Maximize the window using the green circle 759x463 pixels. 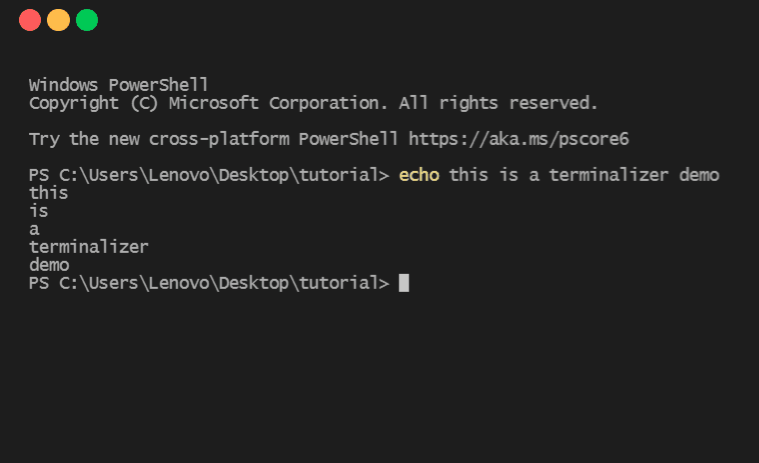(x=87, y=20)
